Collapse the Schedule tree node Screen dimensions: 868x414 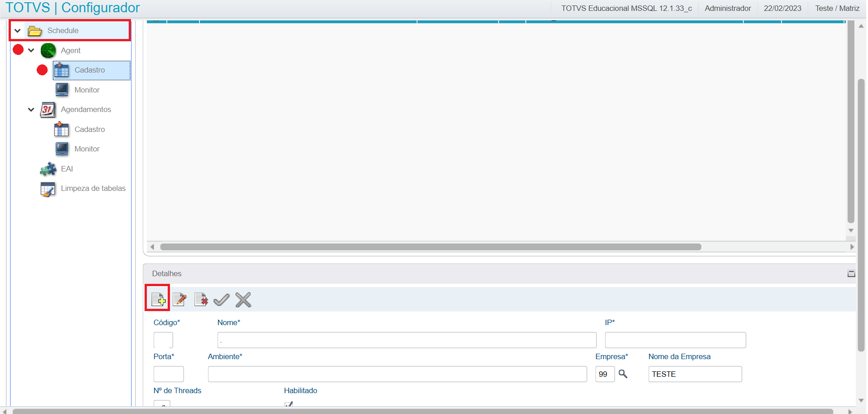18,31
